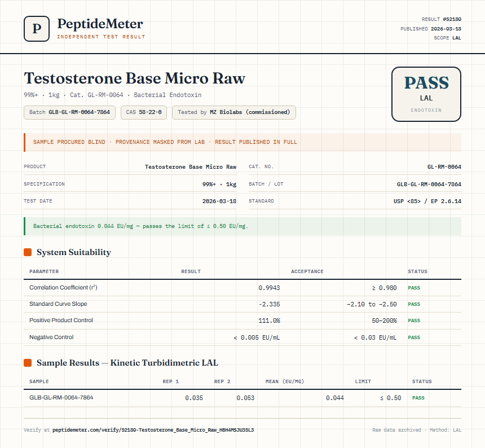The image size is (485, 448).
Task: Select the CAS 58-22-0 chip
Action: click(144, 112)
